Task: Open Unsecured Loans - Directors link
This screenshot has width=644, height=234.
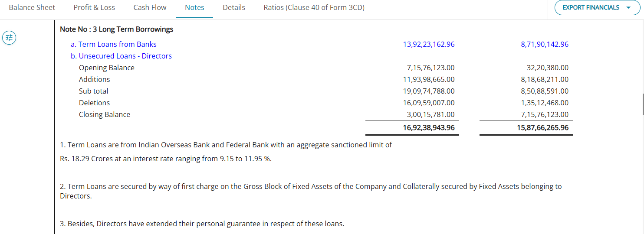Action: tap(121, 56)
